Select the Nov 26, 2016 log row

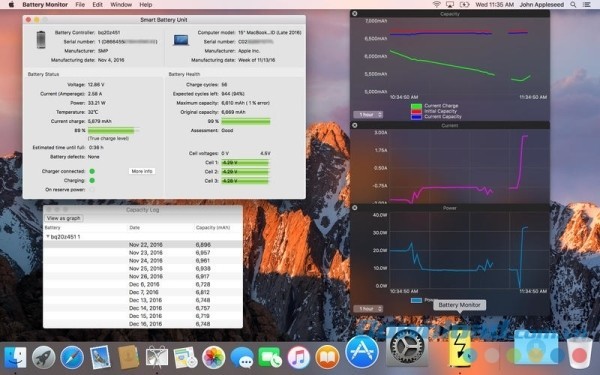coord(143,276)
